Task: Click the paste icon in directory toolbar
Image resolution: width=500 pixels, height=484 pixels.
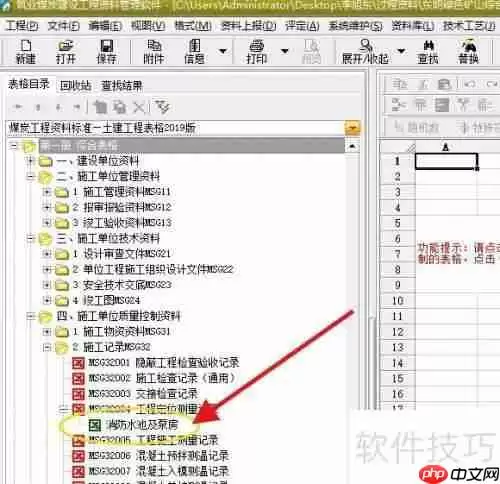Action: 119,107
